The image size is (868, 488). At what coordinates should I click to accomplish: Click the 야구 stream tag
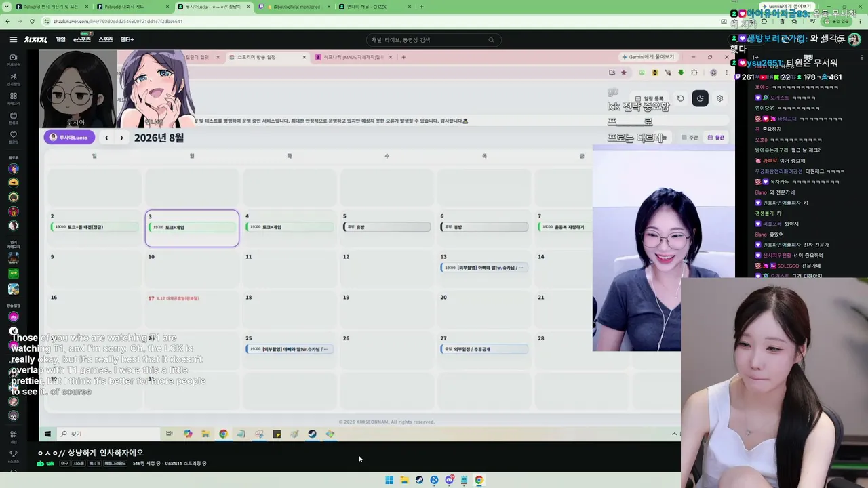(x=64, y=464)
